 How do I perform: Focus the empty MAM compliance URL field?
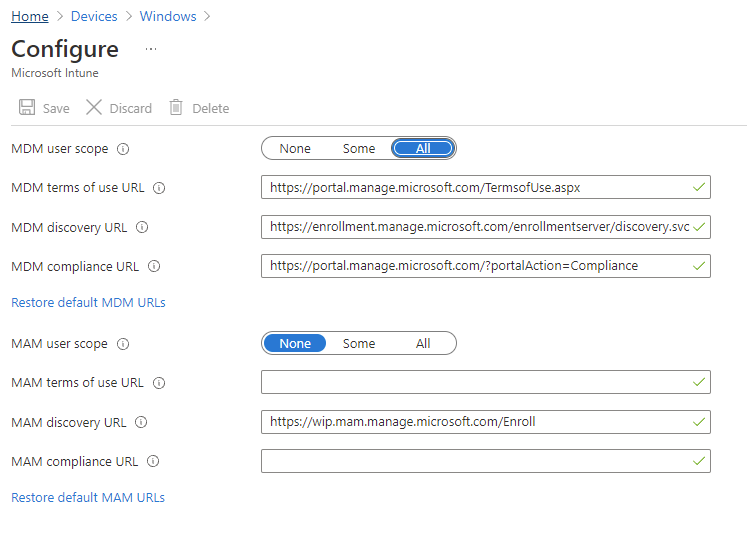click(485, 461)
